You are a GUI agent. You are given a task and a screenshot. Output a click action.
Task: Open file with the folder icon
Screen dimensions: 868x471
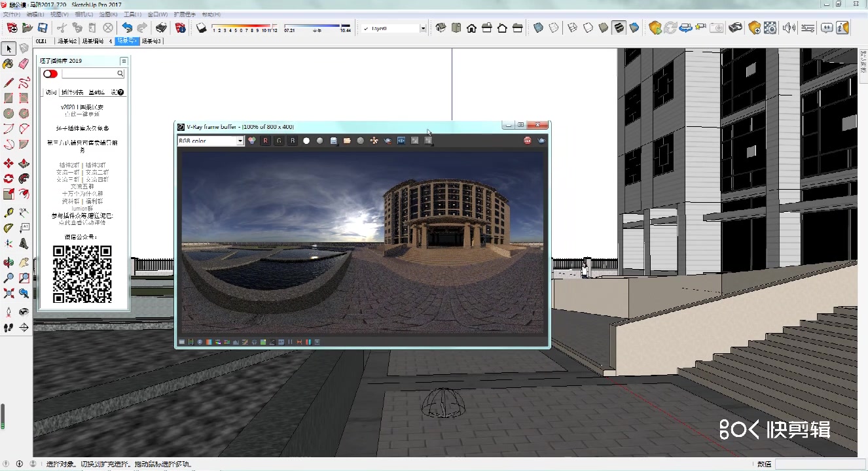27,28
